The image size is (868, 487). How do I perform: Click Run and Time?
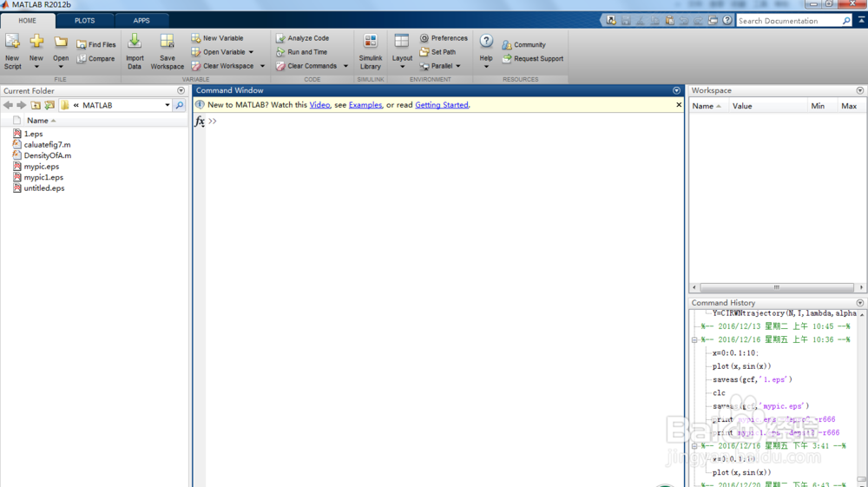[302, 52]
